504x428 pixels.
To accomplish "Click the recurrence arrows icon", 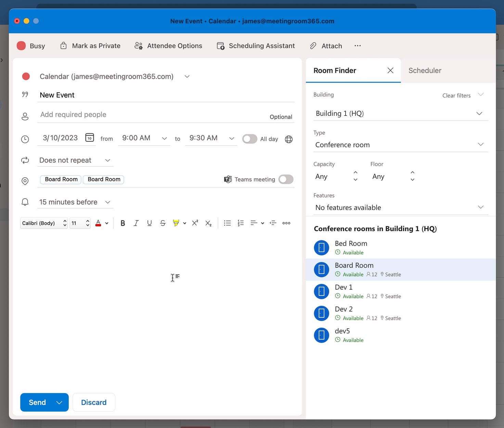I will pos(25,160).
